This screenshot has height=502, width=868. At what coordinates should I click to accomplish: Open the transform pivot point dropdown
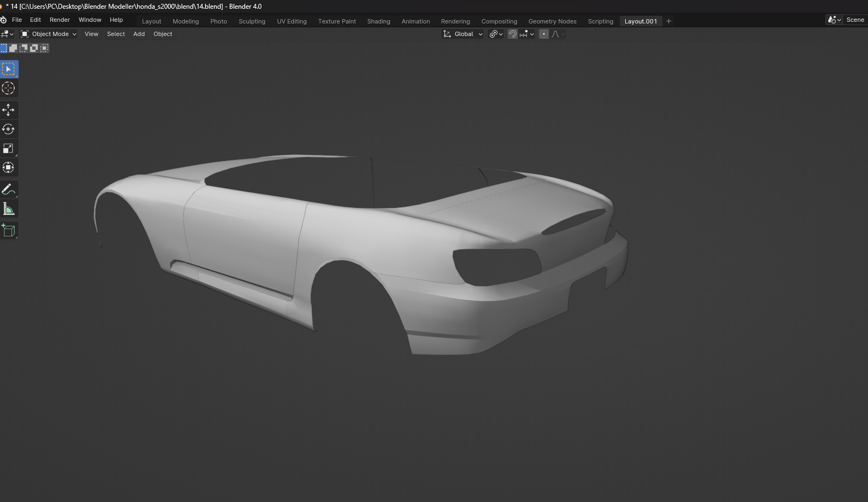click(496, 34)
